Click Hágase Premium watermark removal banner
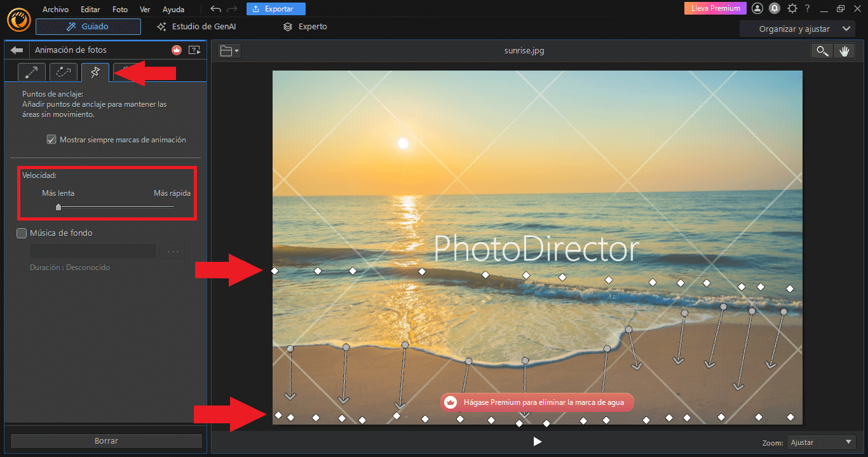This screenshot has height=457, width=868. (538, 402)
